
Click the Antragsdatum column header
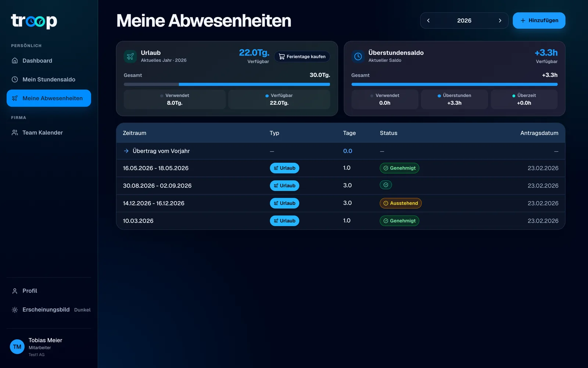[539, 133]
